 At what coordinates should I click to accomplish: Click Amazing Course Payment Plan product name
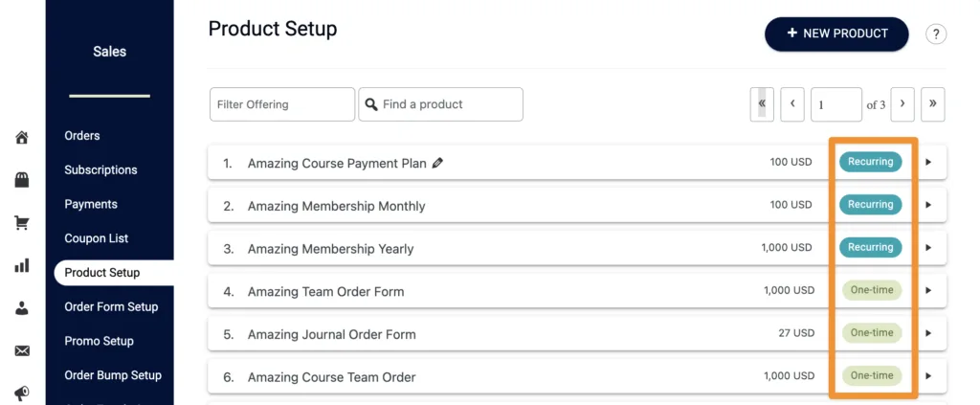pos(337,163)
